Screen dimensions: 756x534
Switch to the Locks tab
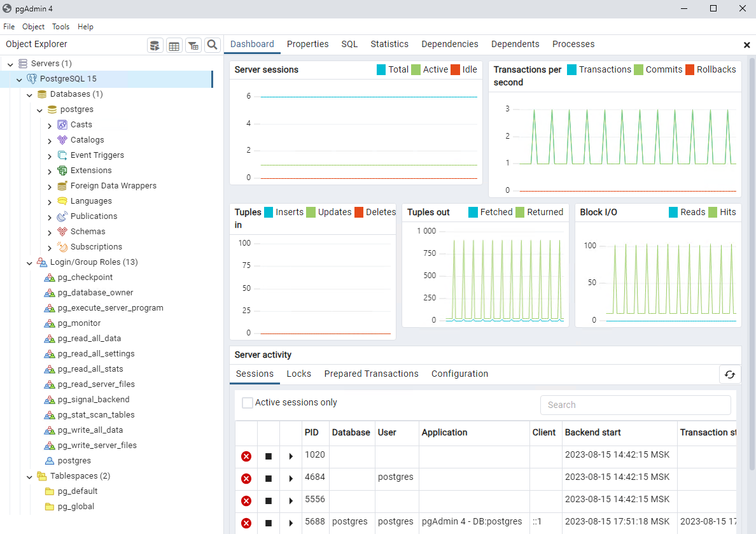click(298, 374)
